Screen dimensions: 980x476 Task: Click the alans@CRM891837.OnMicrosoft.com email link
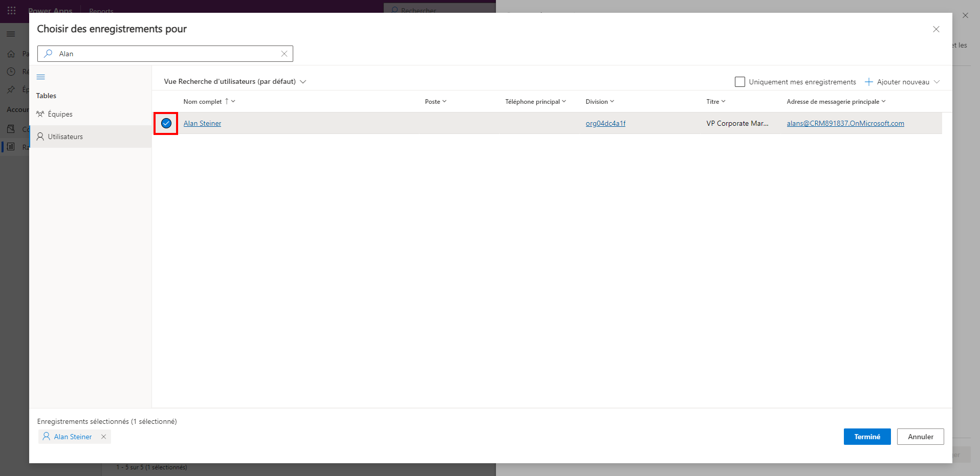click(x=845, y=123)
